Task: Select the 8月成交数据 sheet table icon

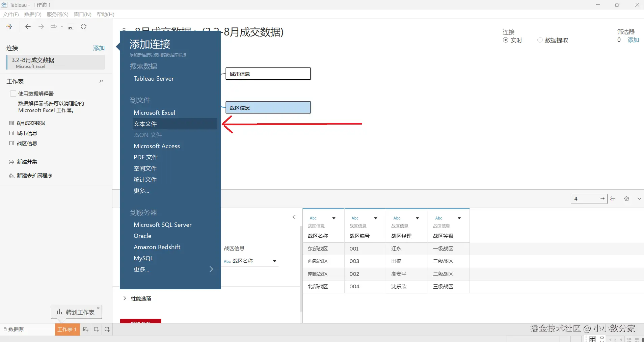Action: coord(12,123)
